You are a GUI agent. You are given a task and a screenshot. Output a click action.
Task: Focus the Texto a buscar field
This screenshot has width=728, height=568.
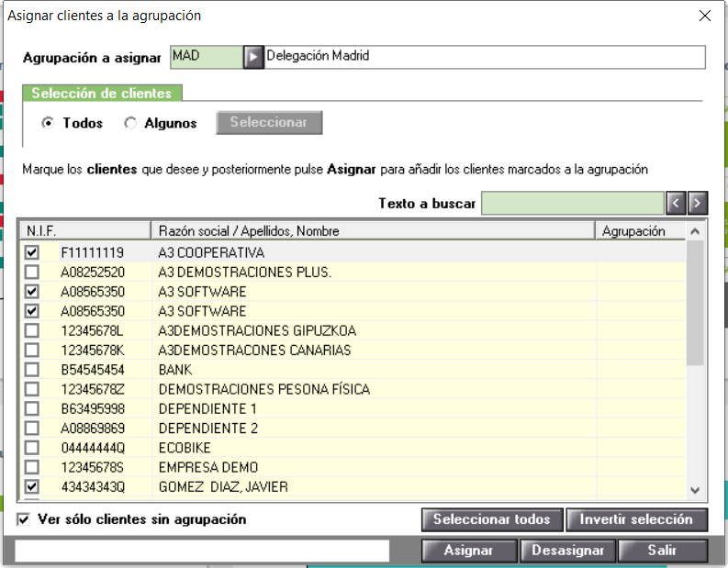[573, 203]
